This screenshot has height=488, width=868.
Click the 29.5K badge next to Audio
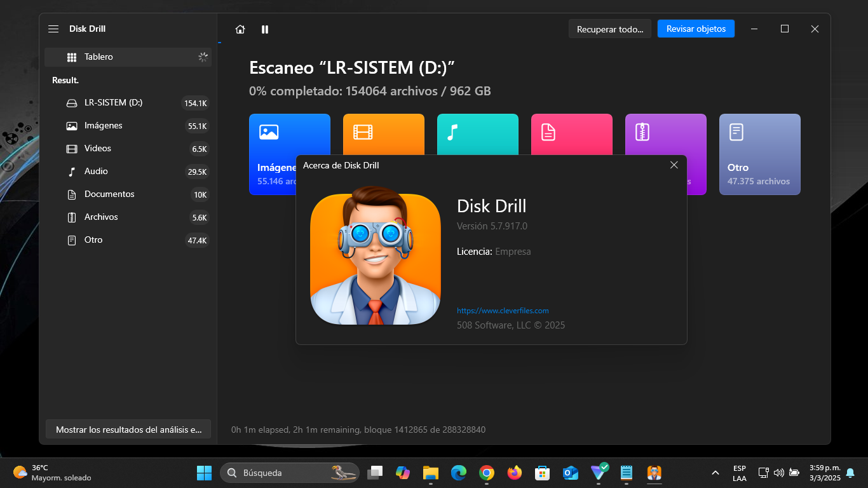(197, 172)
